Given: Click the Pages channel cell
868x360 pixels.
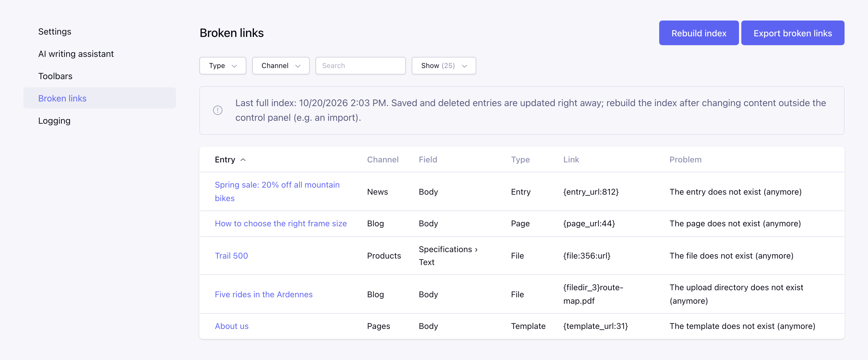Looking at the screenshot, I should tap(378, 326).
